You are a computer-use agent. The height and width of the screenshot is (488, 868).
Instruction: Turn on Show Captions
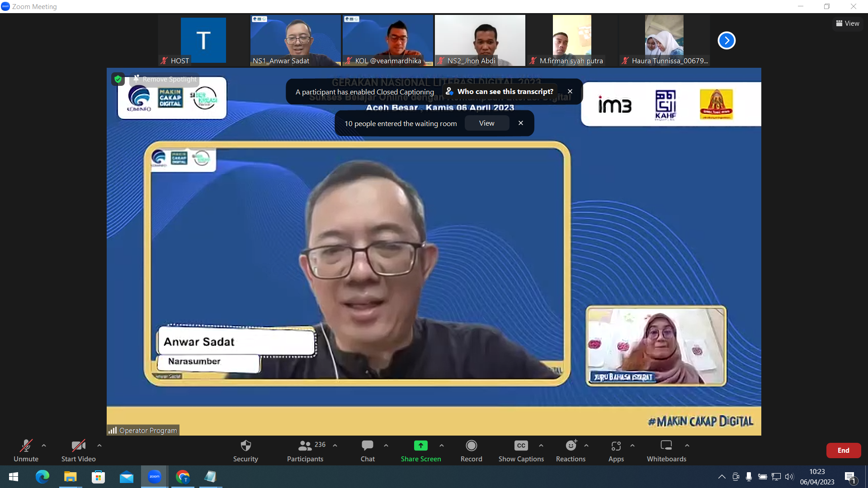pos(521,450)
